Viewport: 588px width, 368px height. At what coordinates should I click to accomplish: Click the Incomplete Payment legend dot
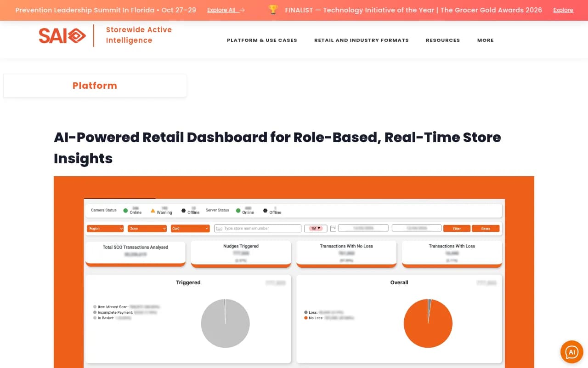95,312
